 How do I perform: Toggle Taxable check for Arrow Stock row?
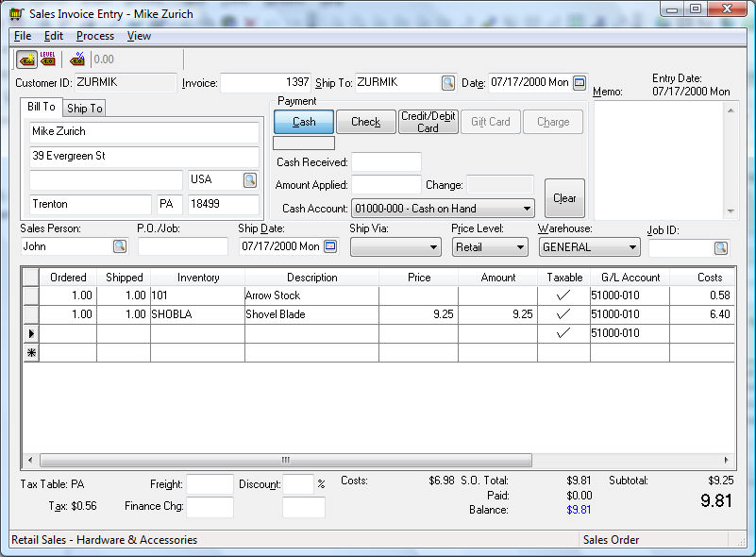pyautogui.click(x=563, y=295)
